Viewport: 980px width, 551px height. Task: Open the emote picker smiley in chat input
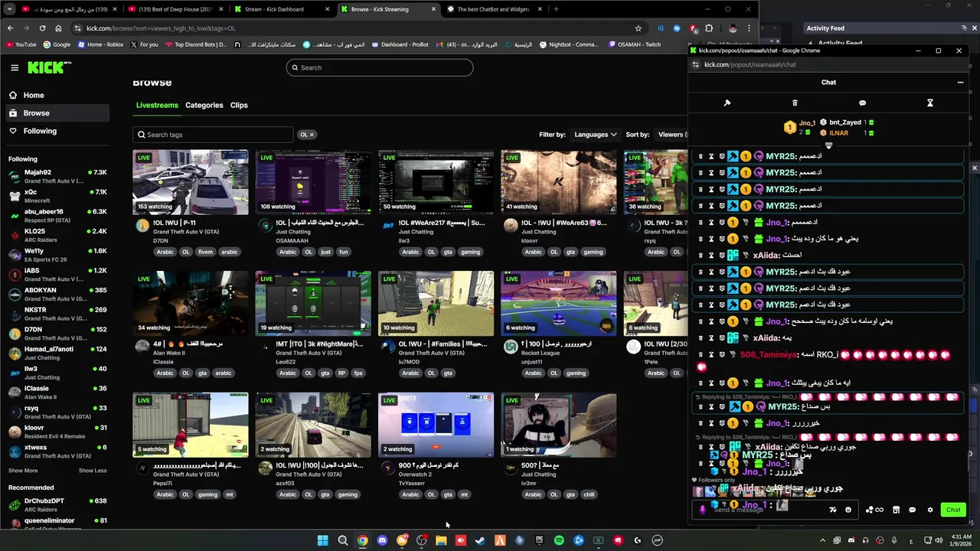click(x=848, y=510)
